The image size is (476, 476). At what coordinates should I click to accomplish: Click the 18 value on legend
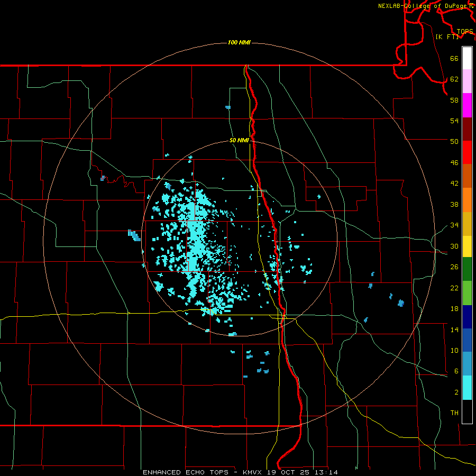pyautogui.click(x=454, y=309)
